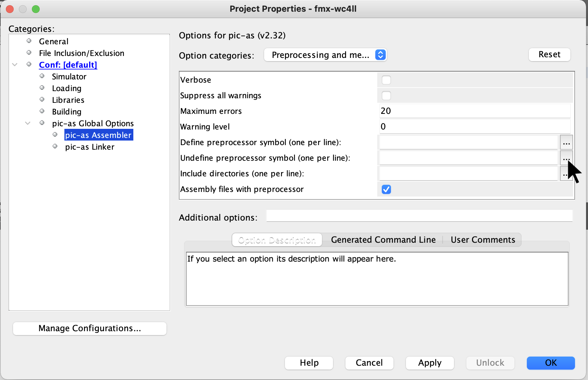Tick Suppress all warnings checkbox
The width and height of the screenshot is (588, 380).
pyautogui.click(x=386, y=96)
